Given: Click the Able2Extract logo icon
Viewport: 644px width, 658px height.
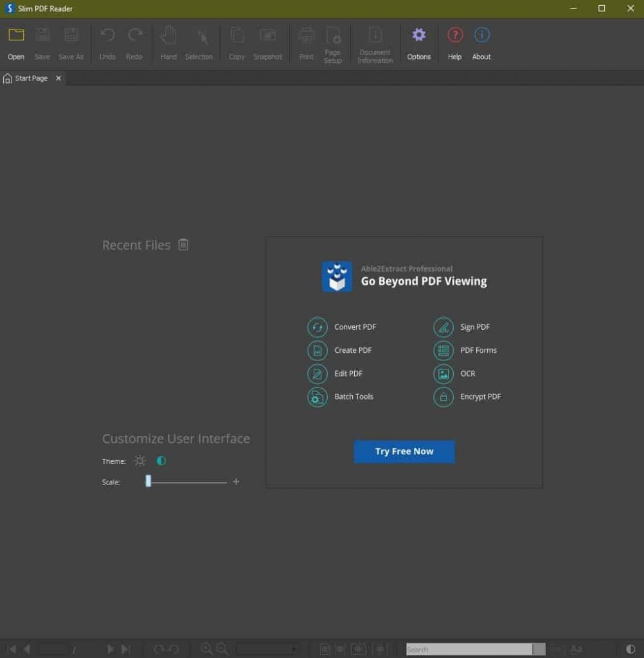Looking at the screenshot, I should (337, 276).
